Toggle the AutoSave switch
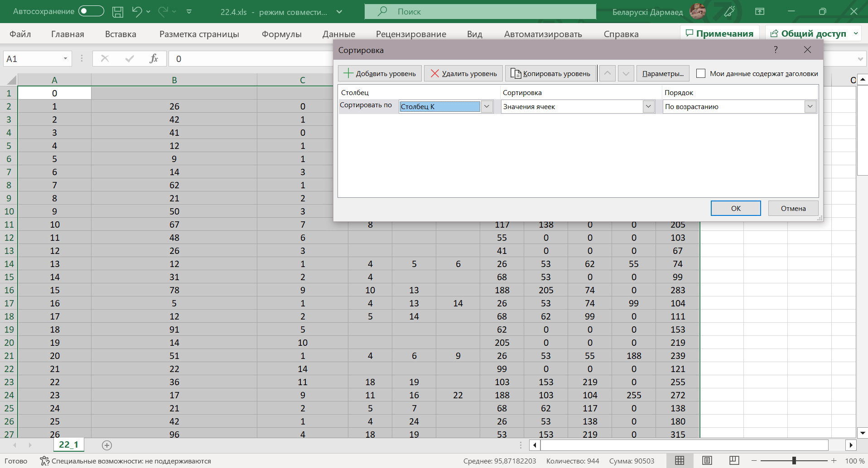The width and height of the screenshot is (868, 468). click(x=91, y=11)
